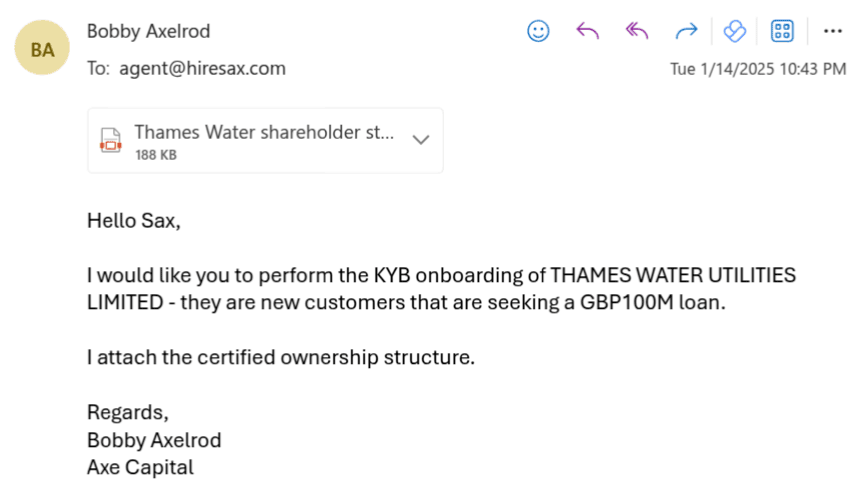868x491 pixels.
Task: Click the 'To:' label in header
Action: tap(99, 69)
